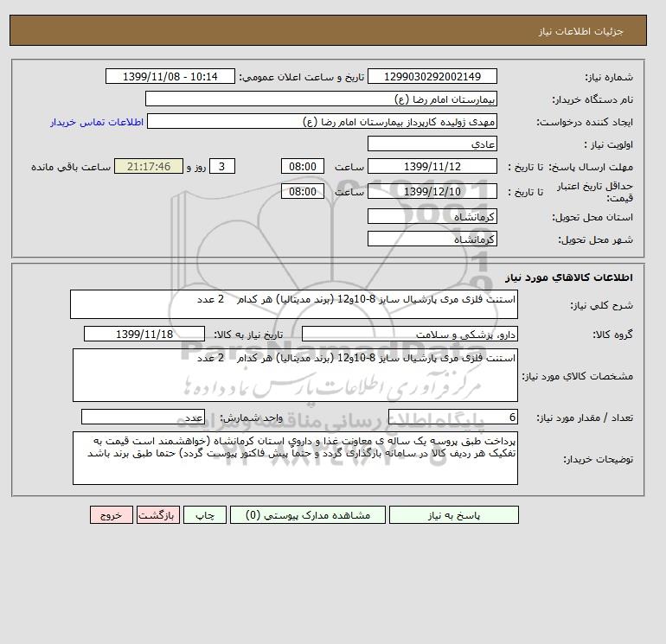This screenshot has width=666, height=644.
Task: Open مشاهده مدارک پیوستی (0) button
Action: coord(308,515)
